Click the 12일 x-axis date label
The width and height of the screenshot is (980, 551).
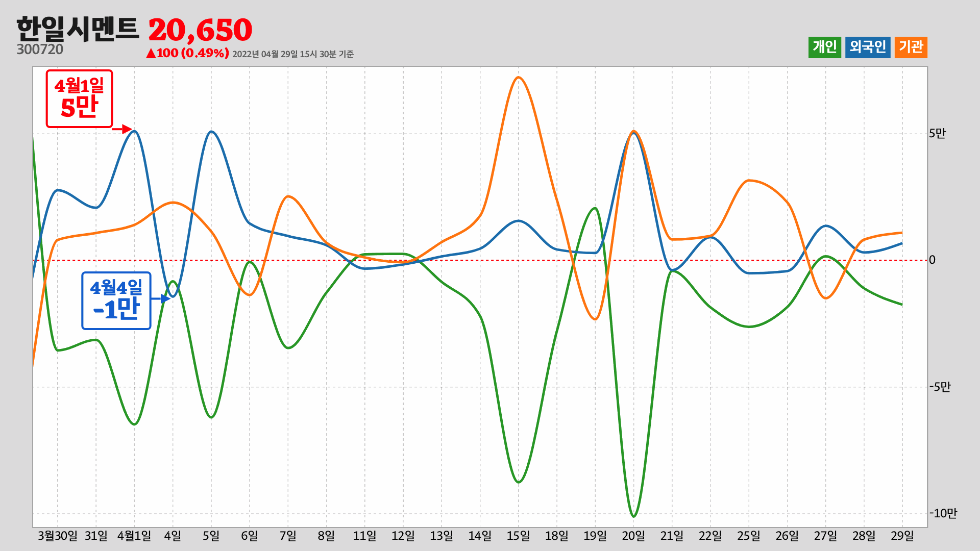(x=403, y=536)
